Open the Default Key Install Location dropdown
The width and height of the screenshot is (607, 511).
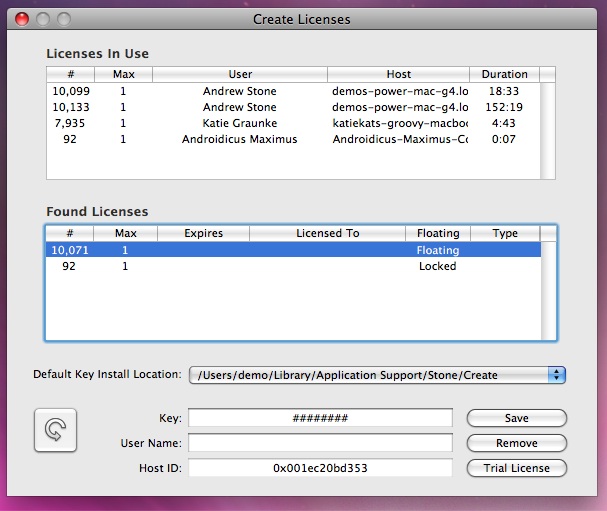tap(377, 375)
